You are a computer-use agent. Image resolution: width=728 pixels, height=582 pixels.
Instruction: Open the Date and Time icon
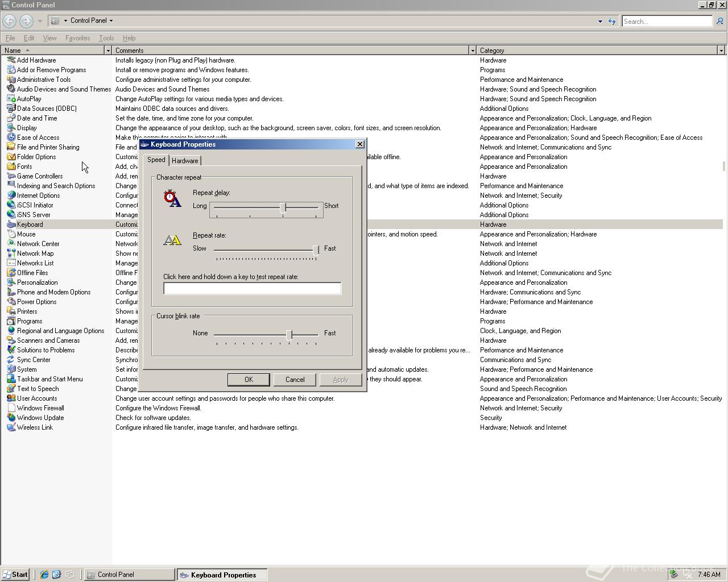coord(11,118)
